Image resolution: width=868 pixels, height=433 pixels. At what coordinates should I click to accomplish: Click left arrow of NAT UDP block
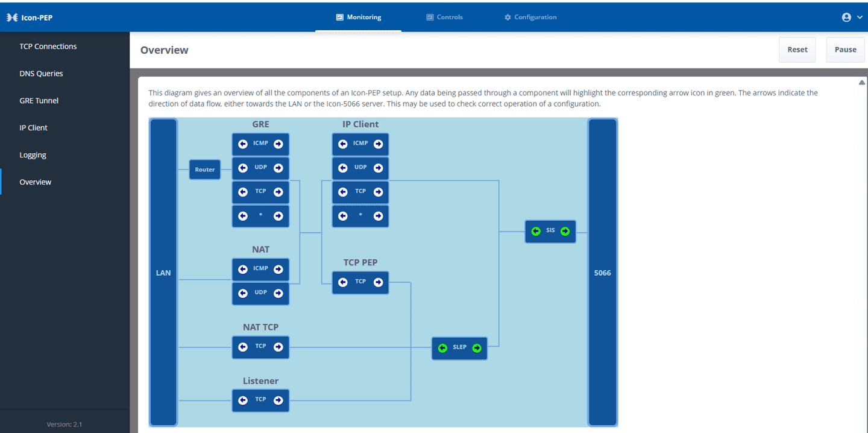(x=243, y=294)
